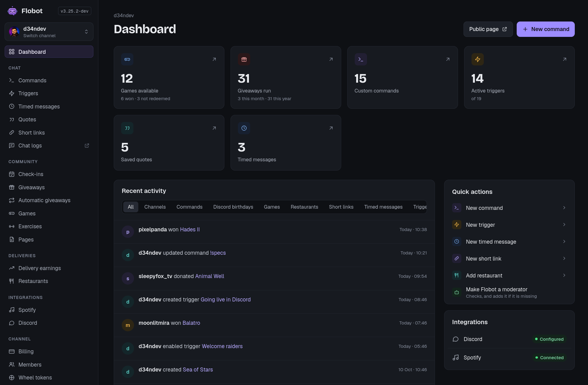Screen dimensions: 588x385
Task: Open the Welcome raiders trigger link
Action: [222, 346]
